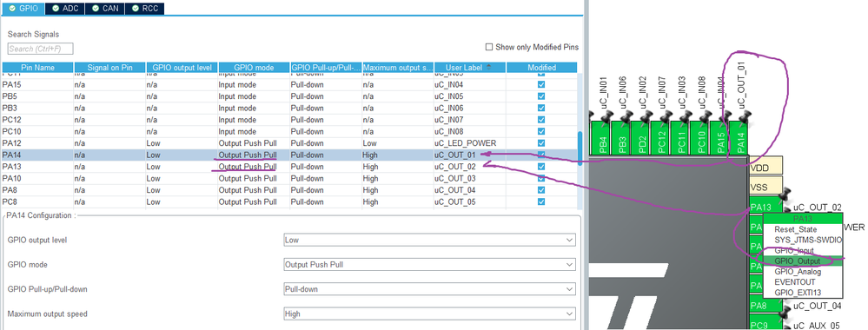This screenshot has height=330, width=868.
Task: Select the PA13 row in pin table
Action: click(289, 167)
